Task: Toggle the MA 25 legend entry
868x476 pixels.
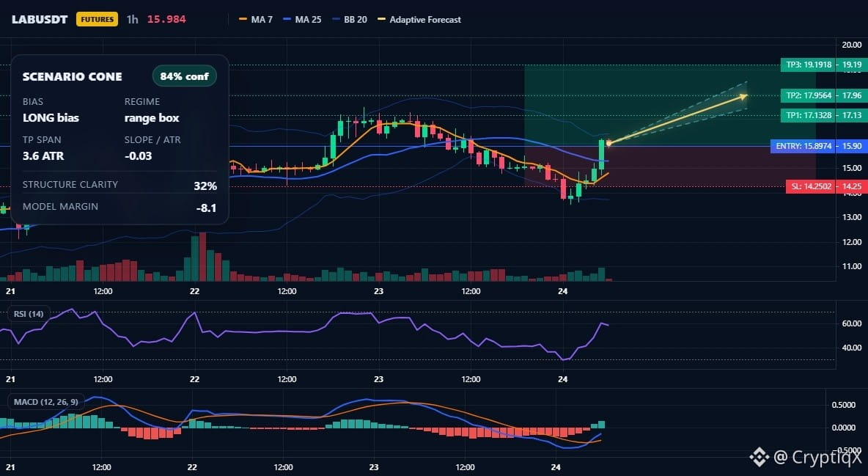Action: tap(302, 19)
